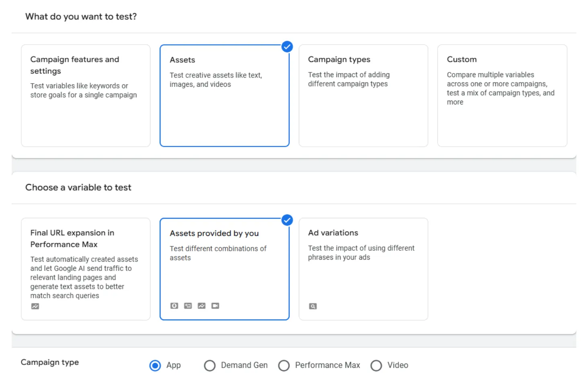
Task: Click 'Test variables like keywords' description
Action: click(84, 90)
